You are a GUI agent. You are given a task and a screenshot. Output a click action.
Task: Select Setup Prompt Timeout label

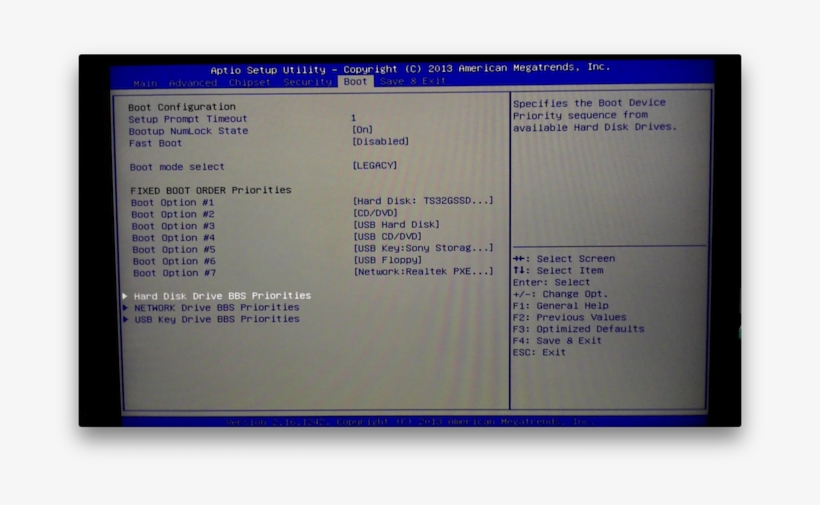[188, 119]
